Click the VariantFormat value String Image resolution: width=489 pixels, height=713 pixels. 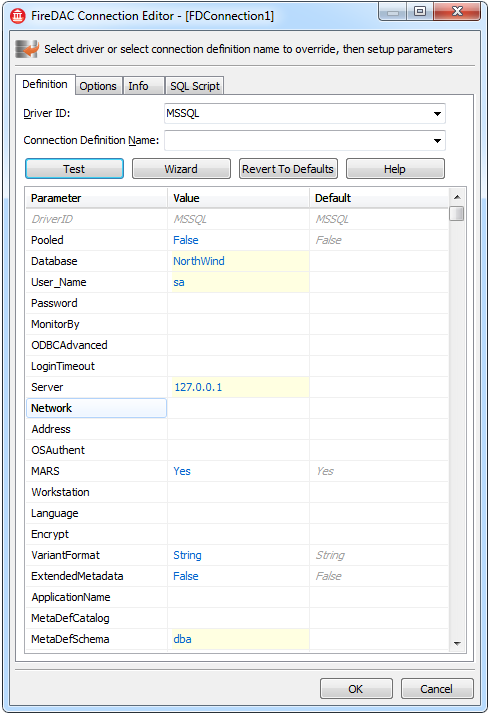(238, 555)
